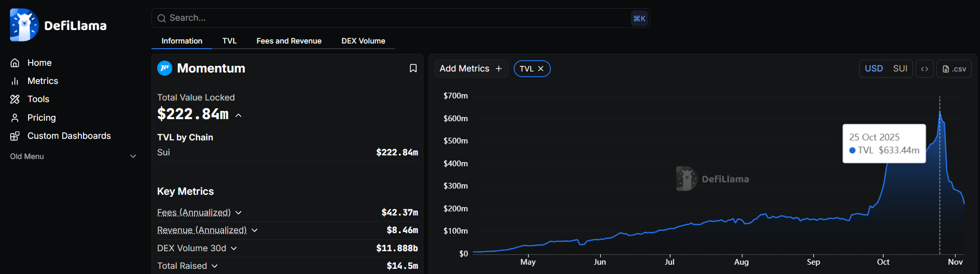Click the Tools wrench icon
This screenshot has height=274, width=980.
15,99
